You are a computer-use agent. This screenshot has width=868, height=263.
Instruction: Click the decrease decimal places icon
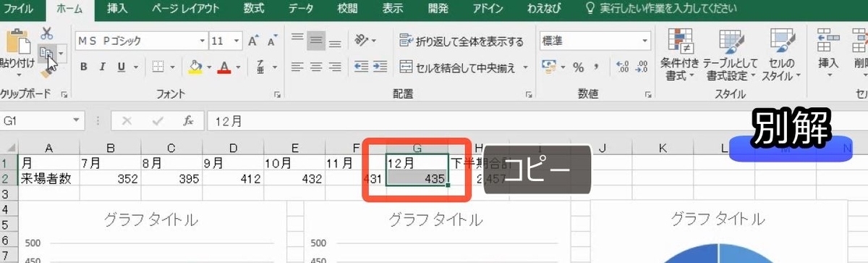(642, 67)
